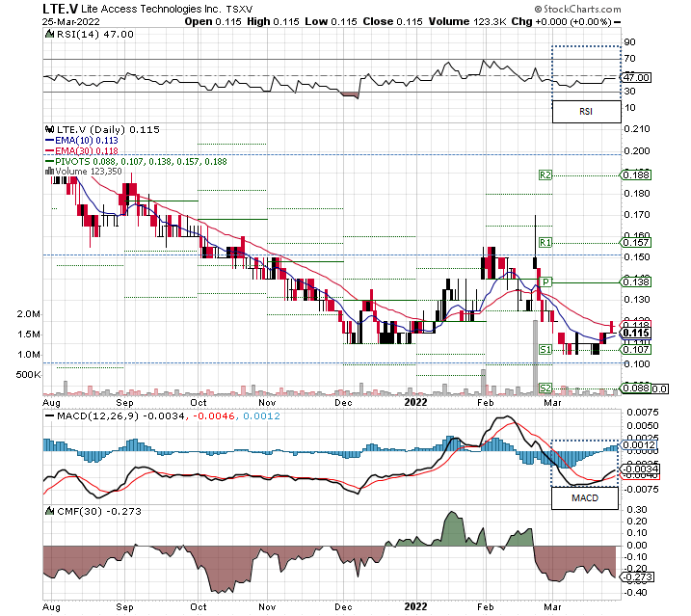This screenshot has height=616, width=691.
Task: Select the Lite Access Technologies Inc. name
Action: coord(151,9)
